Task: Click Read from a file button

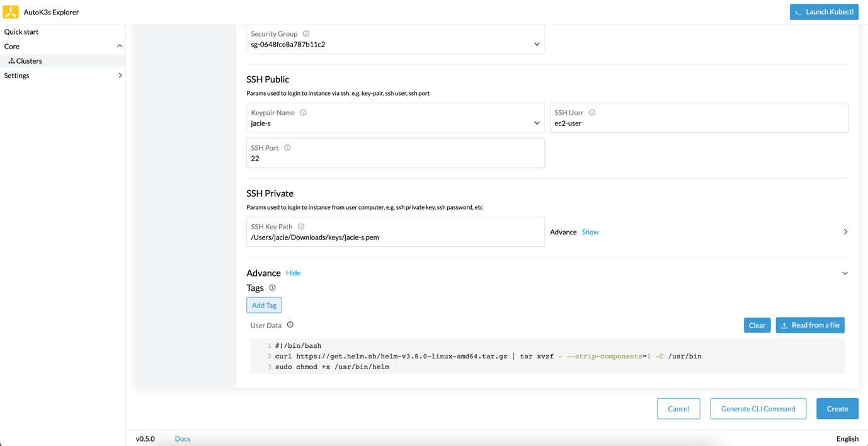Action: [810, 325]
